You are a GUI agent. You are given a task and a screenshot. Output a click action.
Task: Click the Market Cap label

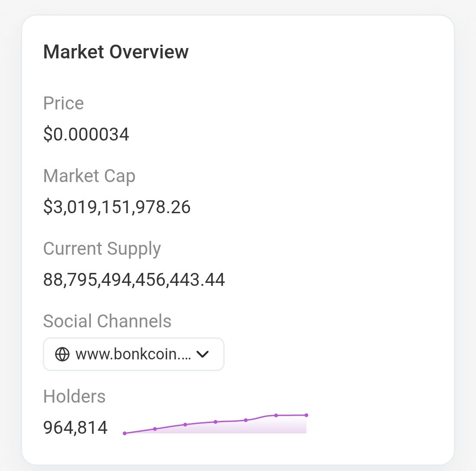89,176
